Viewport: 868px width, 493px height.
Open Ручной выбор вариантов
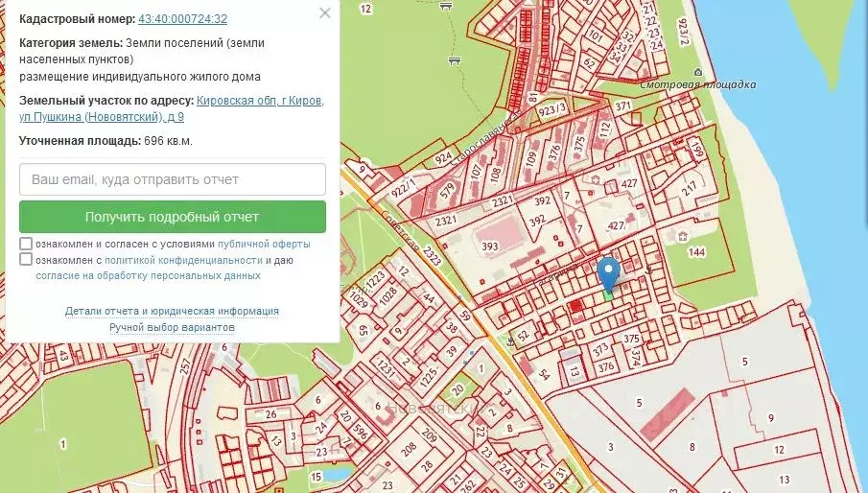(x=172, y=327)
